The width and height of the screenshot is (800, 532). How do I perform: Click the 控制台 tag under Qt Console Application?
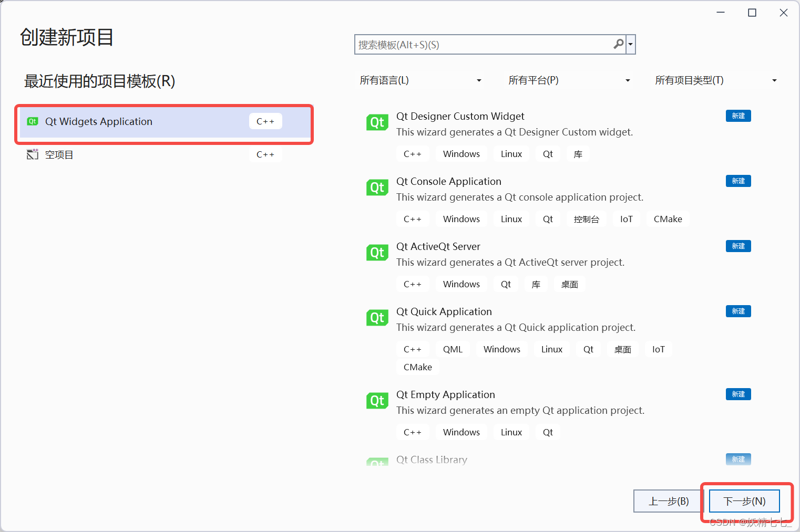point(587,219)
